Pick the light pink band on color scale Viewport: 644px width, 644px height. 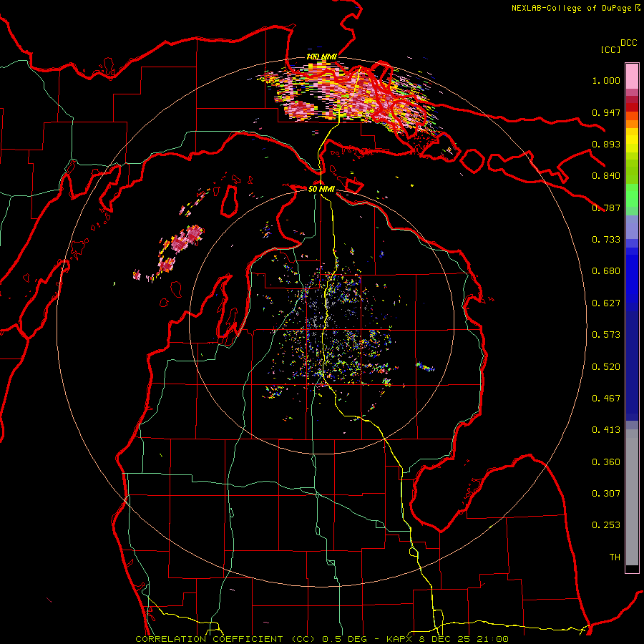pos(632,76)
